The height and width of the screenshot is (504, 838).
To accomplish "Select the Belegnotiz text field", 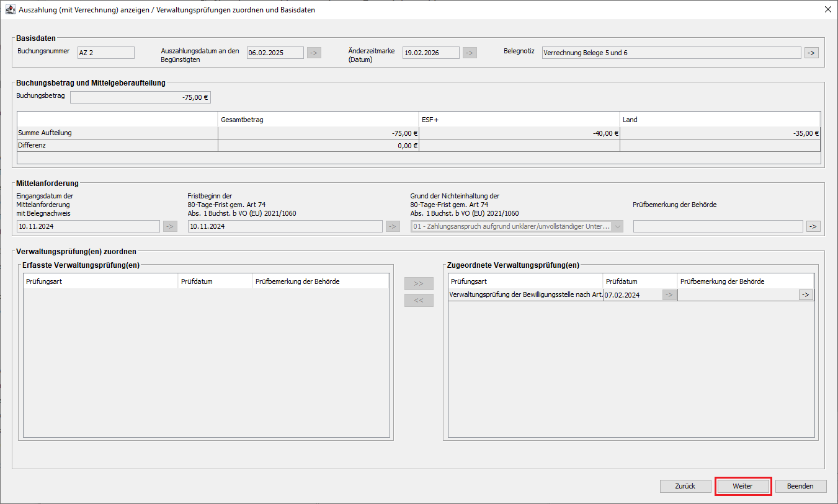I will click(x=671, y=53).
